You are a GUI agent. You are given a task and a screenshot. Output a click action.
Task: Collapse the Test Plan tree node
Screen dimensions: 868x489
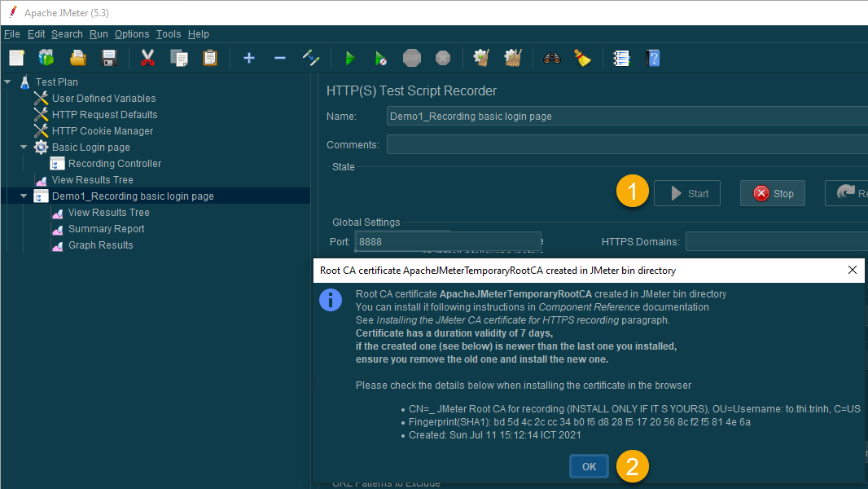tap(8, 82)
